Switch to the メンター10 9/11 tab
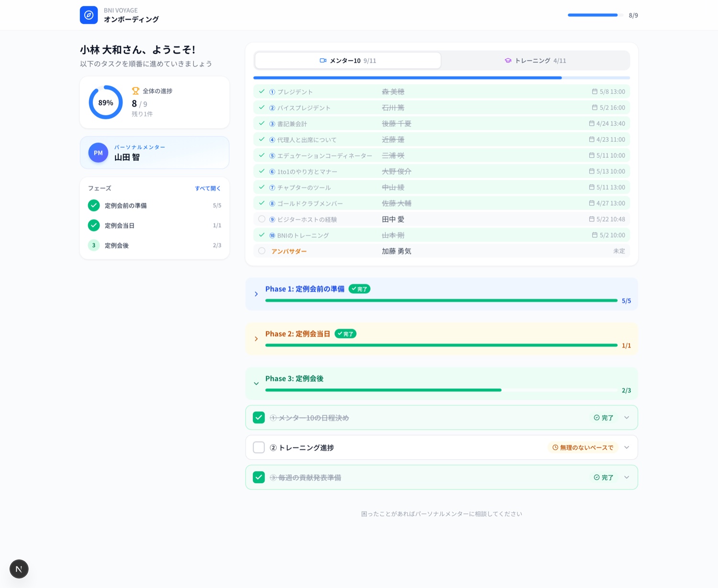 pos(348,61)
